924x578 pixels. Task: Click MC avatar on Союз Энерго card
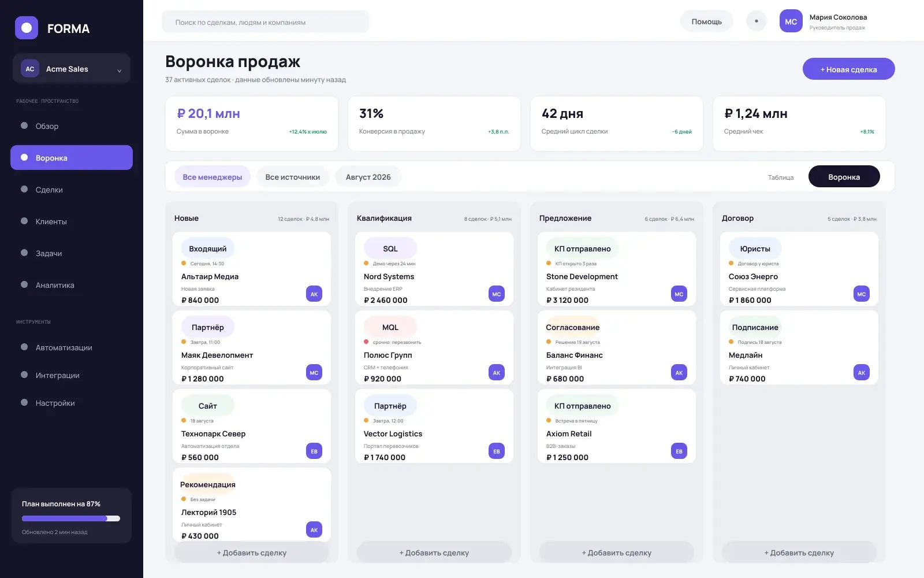click(862, 294)
